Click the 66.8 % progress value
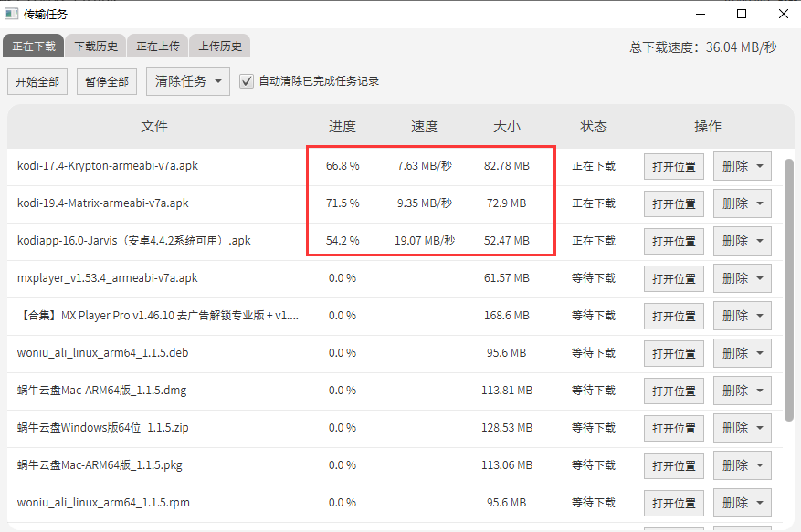The image size is (801, 532). pyautogui.click(x=343, y=166)
